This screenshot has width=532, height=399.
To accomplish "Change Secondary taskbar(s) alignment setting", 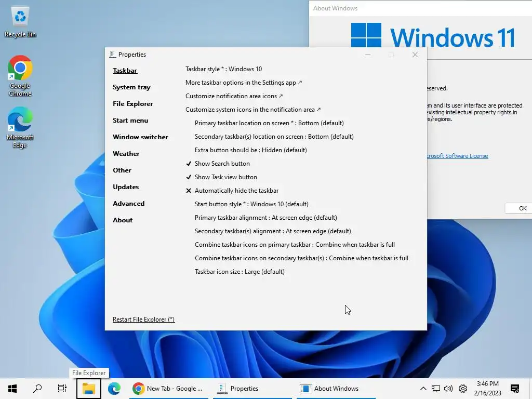I will point(273,231).
